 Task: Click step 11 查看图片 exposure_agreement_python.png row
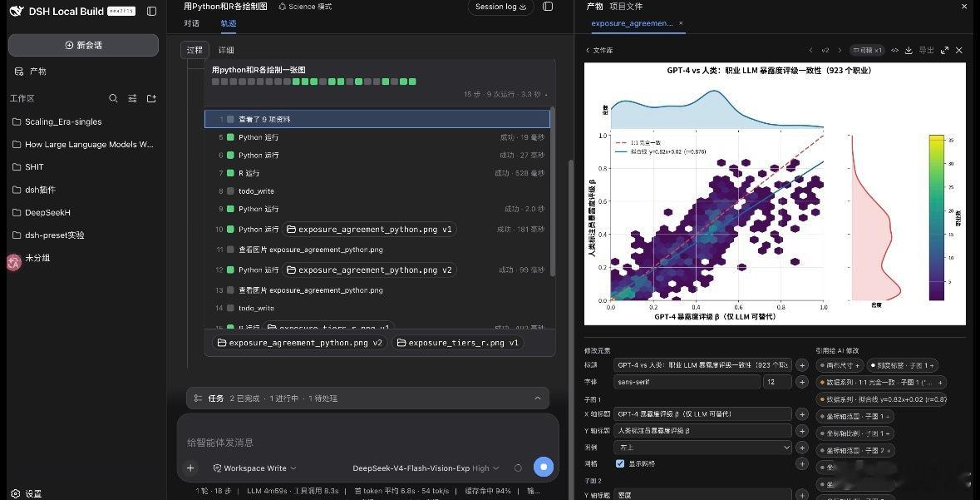tap(377, 250)
